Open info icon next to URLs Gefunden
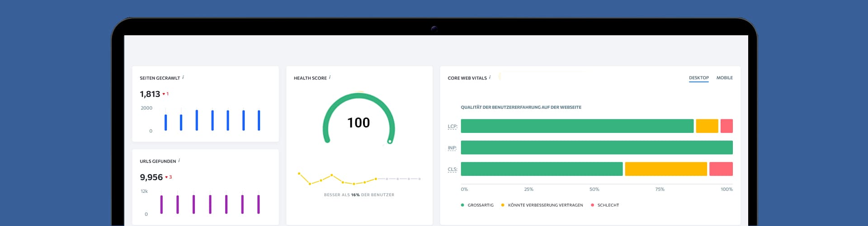The image size is (868, 226). [179, 160]
